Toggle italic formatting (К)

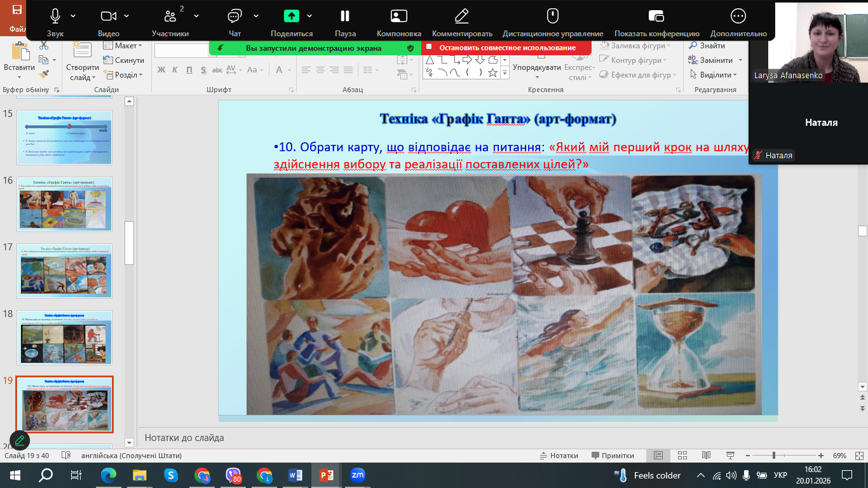[175, 70]
